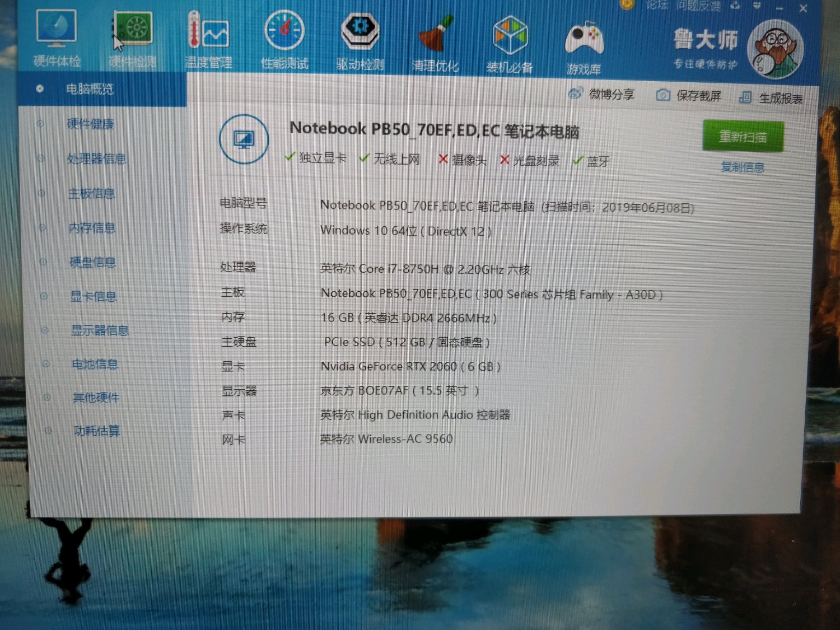Click the 蓝牙 bluetooth feature label
Viewport: 840px width, 630px height.
coord(598,162)
